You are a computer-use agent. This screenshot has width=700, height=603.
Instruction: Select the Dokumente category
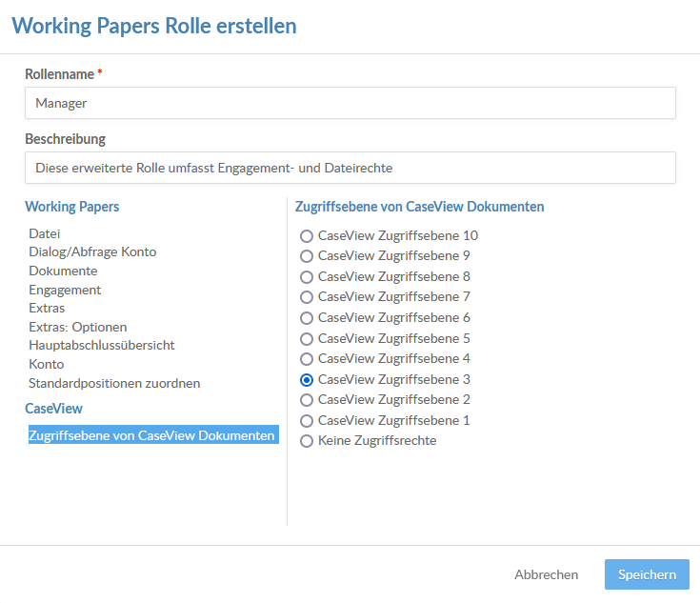click(x=63, y=271)
